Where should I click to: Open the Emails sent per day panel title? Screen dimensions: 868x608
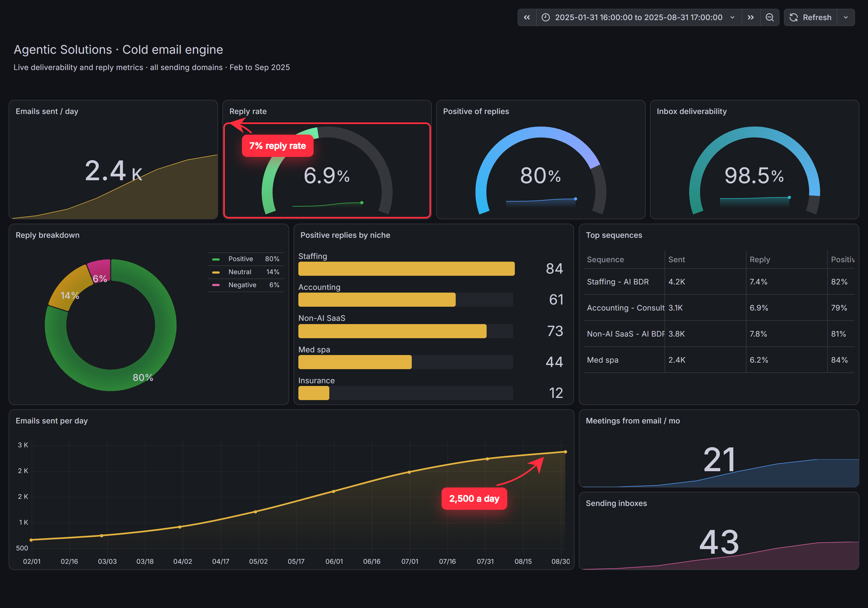click(52, 421)
